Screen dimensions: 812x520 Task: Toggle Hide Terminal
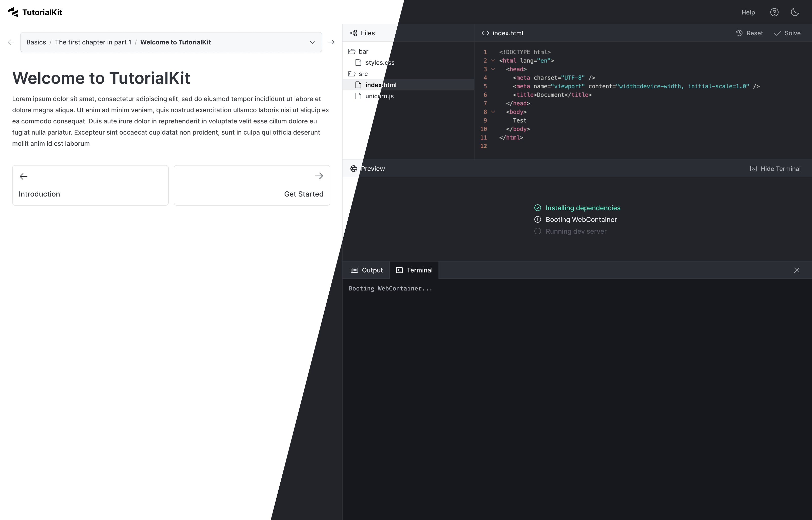(775, 169)
